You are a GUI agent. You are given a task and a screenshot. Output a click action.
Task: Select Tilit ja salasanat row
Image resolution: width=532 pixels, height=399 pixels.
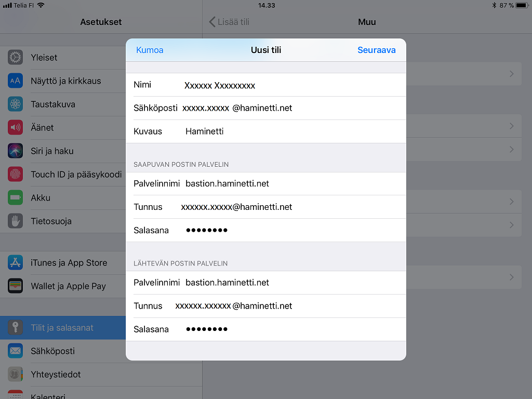pos(63,327)
